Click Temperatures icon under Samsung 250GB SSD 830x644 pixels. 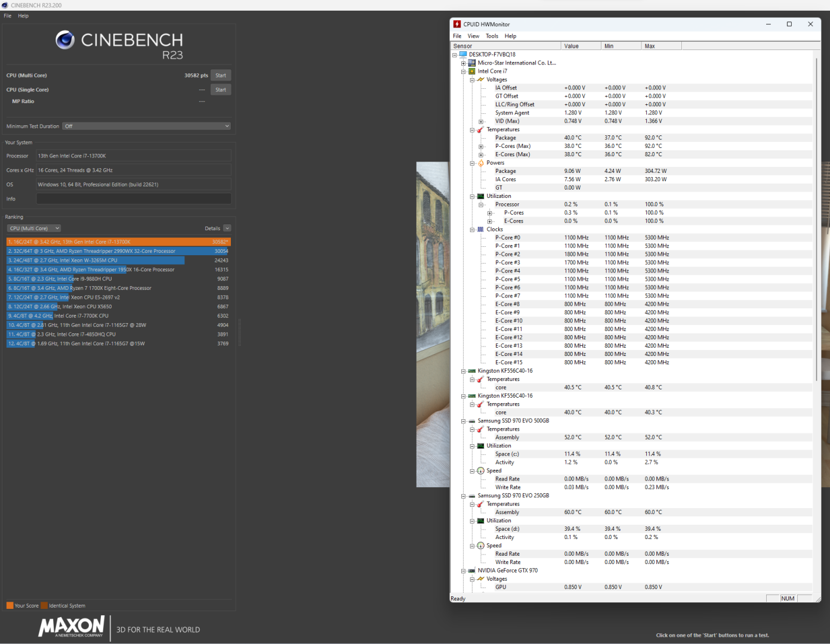pyautogui.click(x=480, y=504)
